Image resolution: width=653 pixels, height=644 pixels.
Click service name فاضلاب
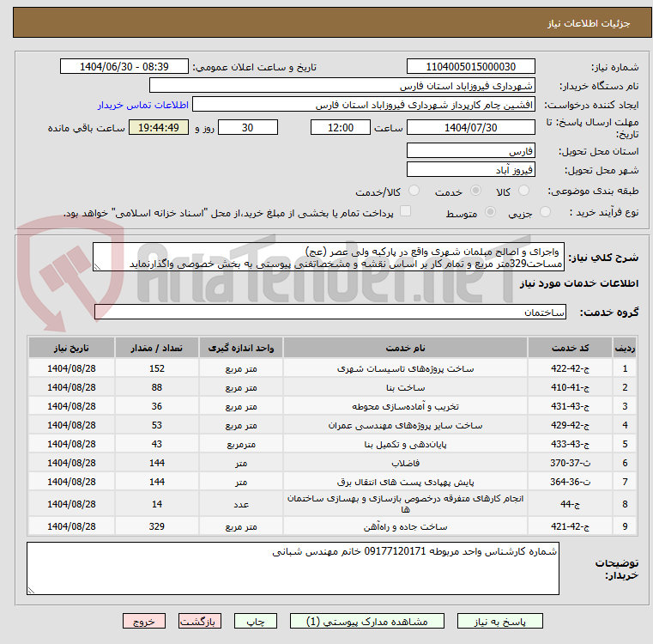tap(405, 463)
